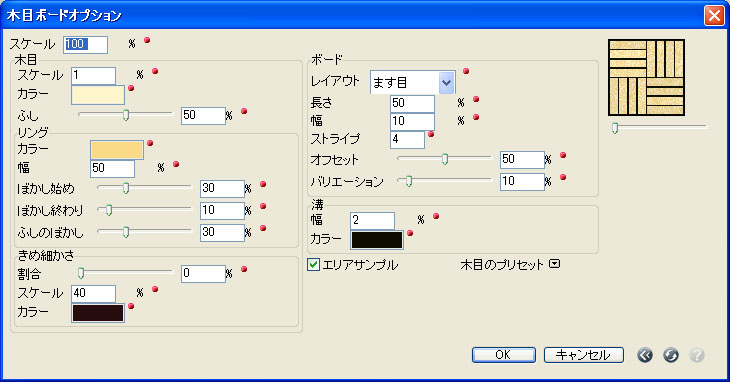This screenshot has width=730, height=382.
Task: Click the red dot beside きめ細かさ スケール
Action: tap(155, 289)
